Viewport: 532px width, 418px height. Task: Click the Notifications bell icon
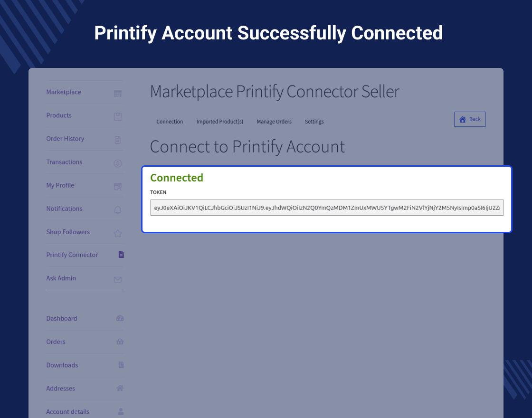118,210
